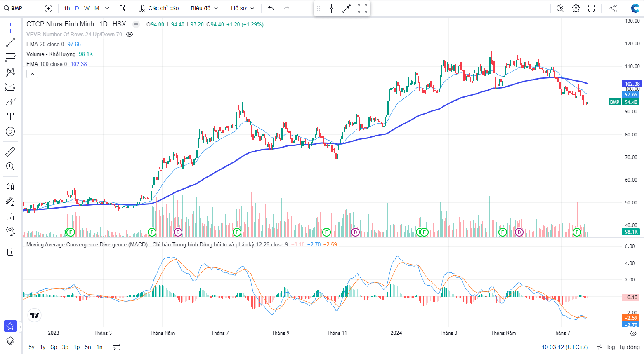Redo the chart action

(x=287, y=8)
